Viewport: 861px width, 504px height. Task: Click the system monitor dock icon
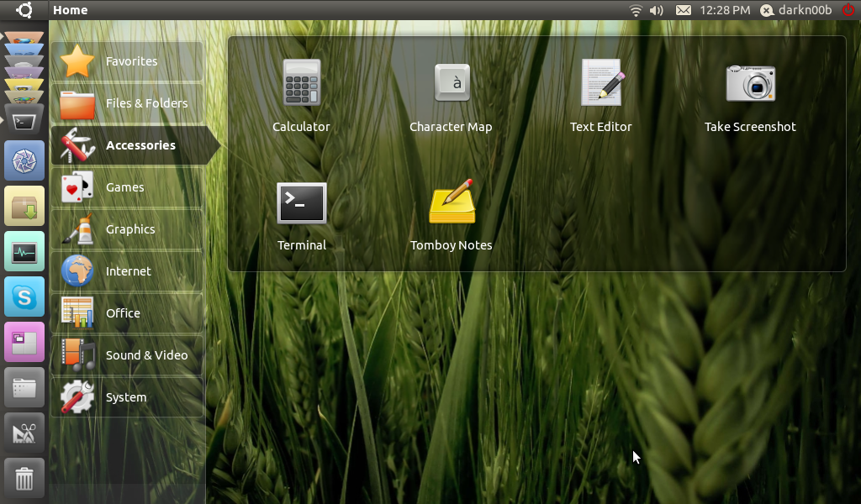point(24,251)
